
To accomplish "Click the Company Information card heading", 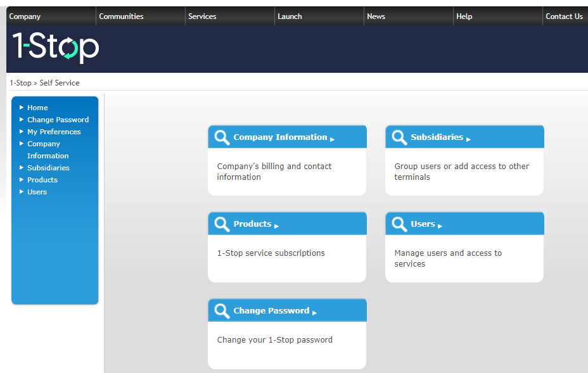I will pos(280,137).
